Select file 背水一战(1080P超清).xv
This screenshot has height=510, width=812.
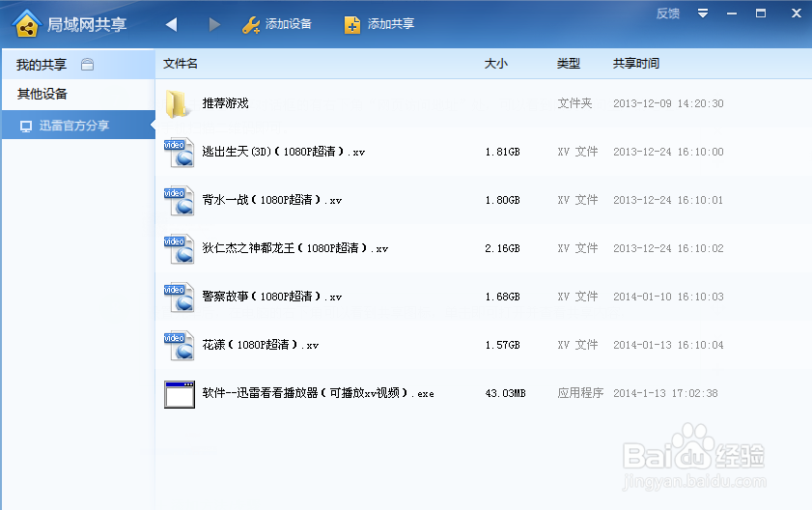(x=272, y=200)
